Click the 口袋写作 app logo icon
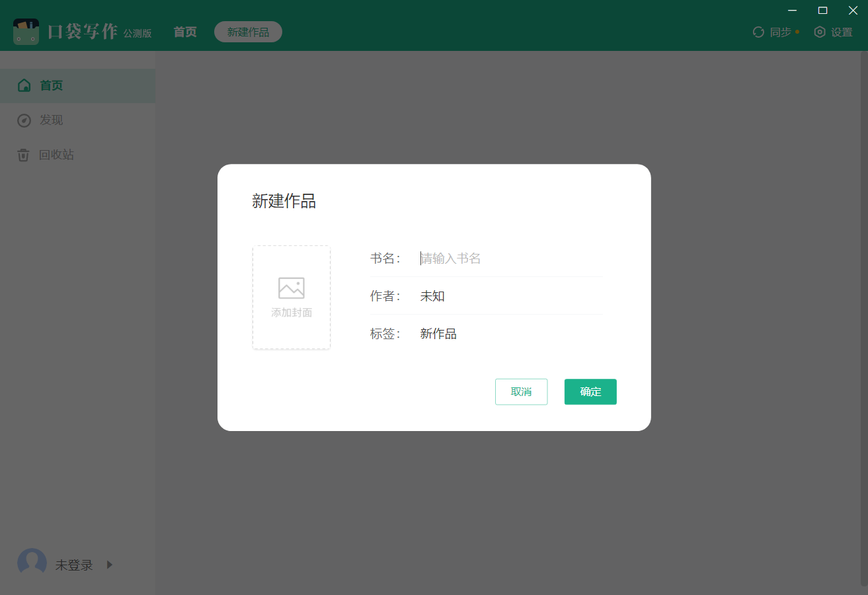 [26, 32]
